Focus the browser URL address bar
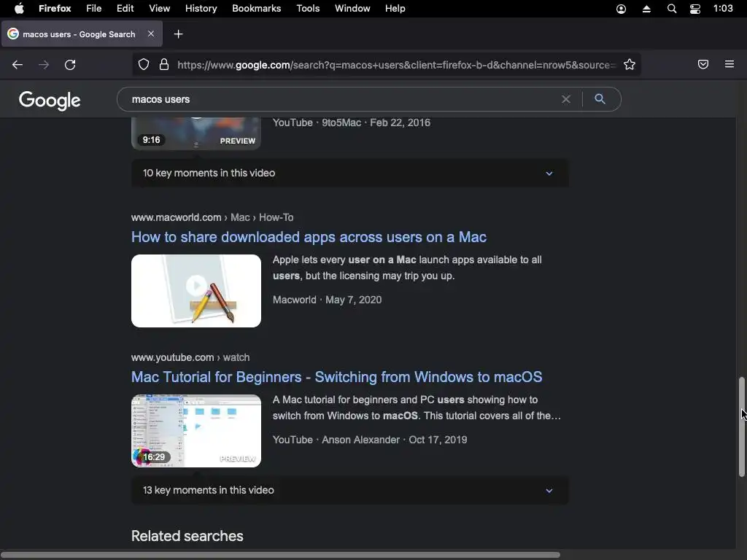The height and width of the screenshot is (560, 747). click(396, 65)
